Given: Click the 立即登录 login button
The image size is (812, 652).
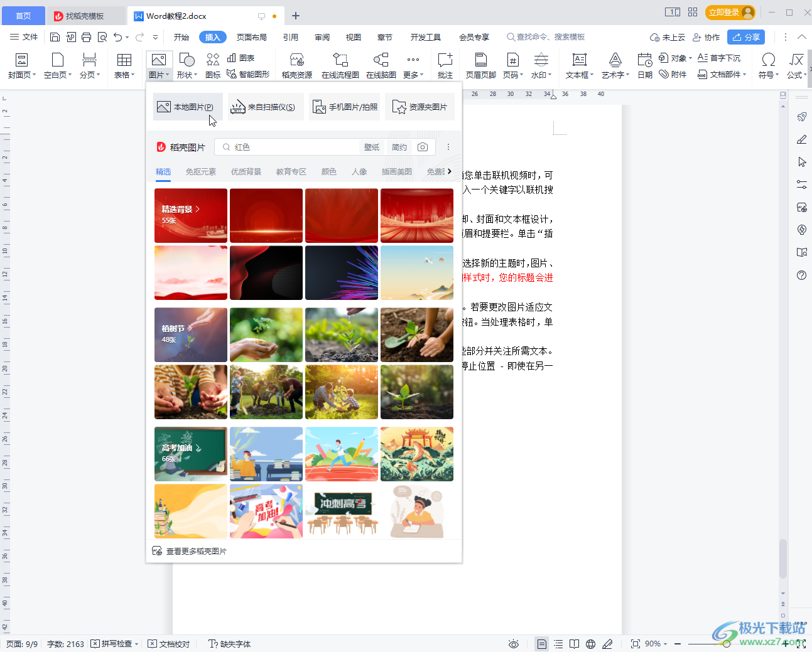Looking at the screenshot, I should tap(730, 13).
